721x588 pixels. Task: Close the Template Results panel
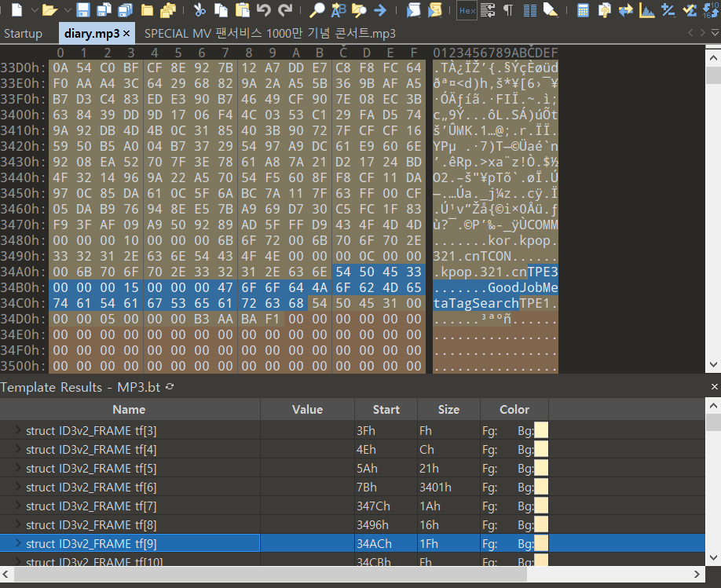pyautogui.click(x=715, y=387)
